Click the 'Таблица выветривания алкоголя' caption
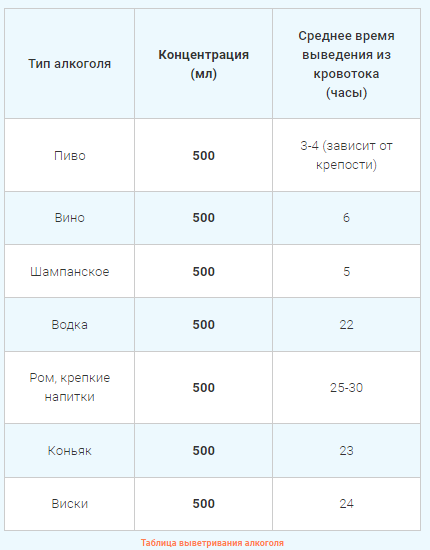This screenshot has height=550, width=430. click(x=212, y=543)
